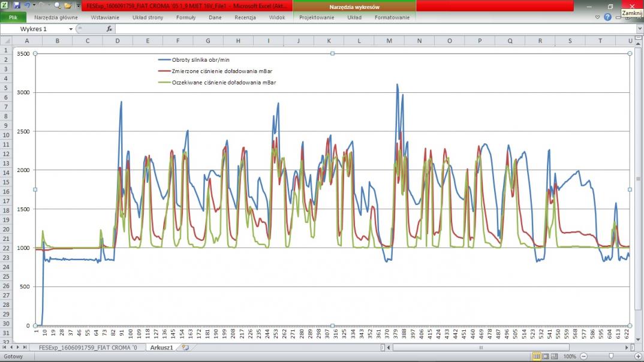Click the horizontal scrollbar thumb

[480, 347]
